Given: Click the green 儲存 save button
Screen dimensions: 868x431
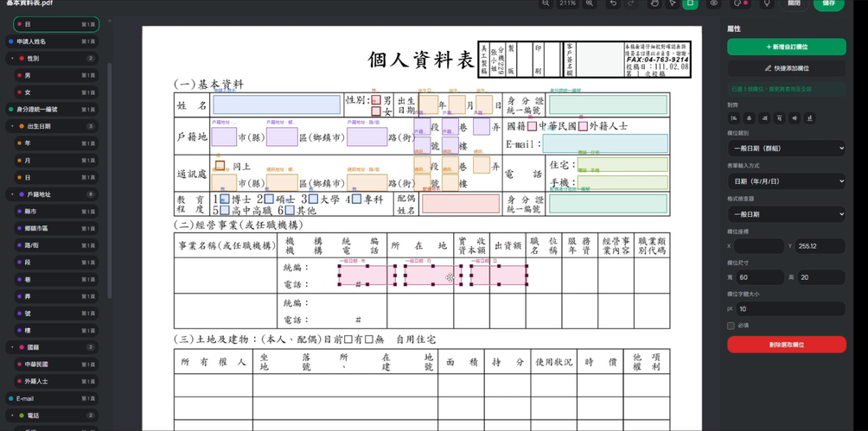Looking at the screenshot, I should pyautogui.click(x=829, y=3).
